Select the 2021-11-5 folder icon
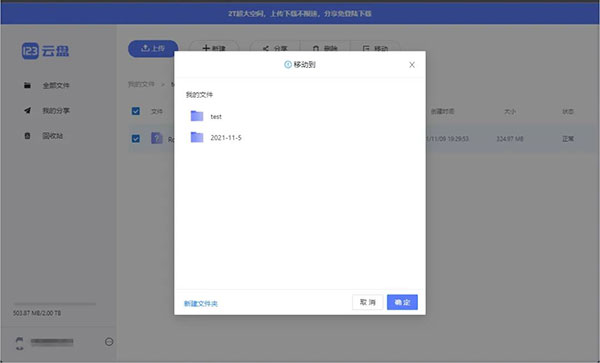Image resolution: width=600 pixels, height=363 pixels. (197, 137)
